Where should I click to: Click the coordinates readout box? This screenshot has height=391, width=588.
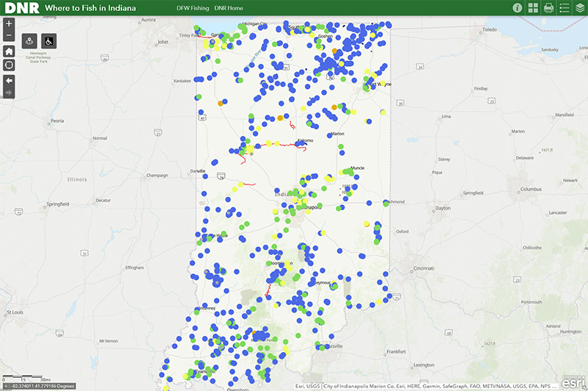click(x=39, y=386)
